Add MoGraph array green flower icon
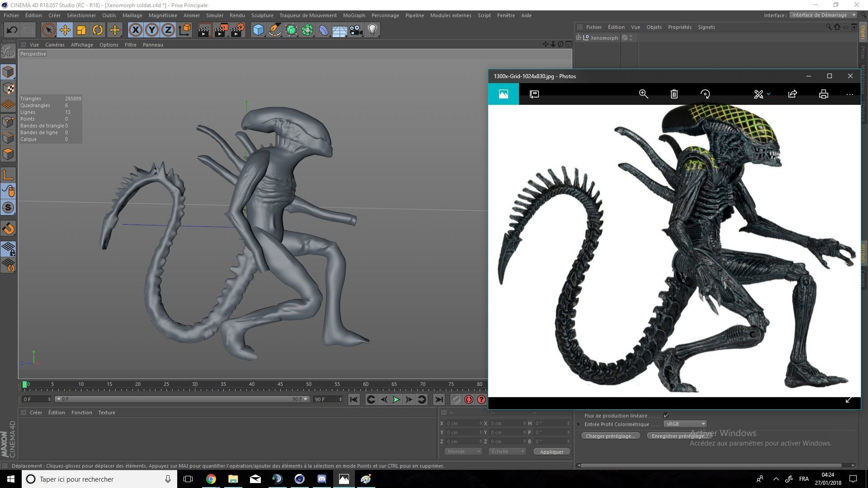Screen dimensions: 868x488 (x=307, y=30)
